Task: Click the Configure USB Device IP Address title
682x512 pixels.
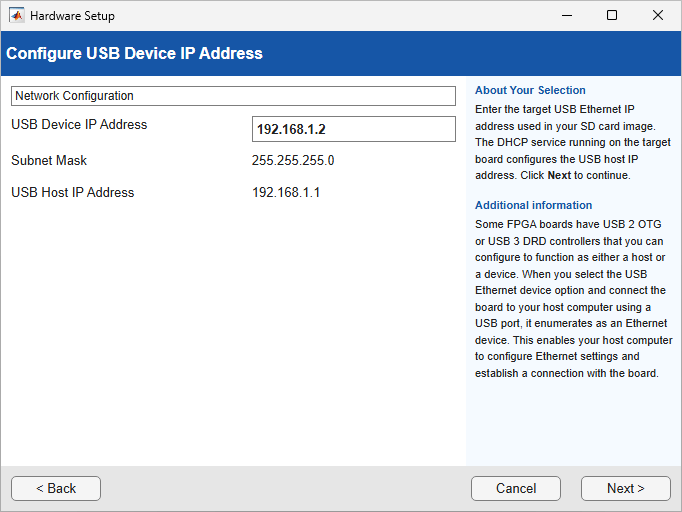Action: point(134,53)
